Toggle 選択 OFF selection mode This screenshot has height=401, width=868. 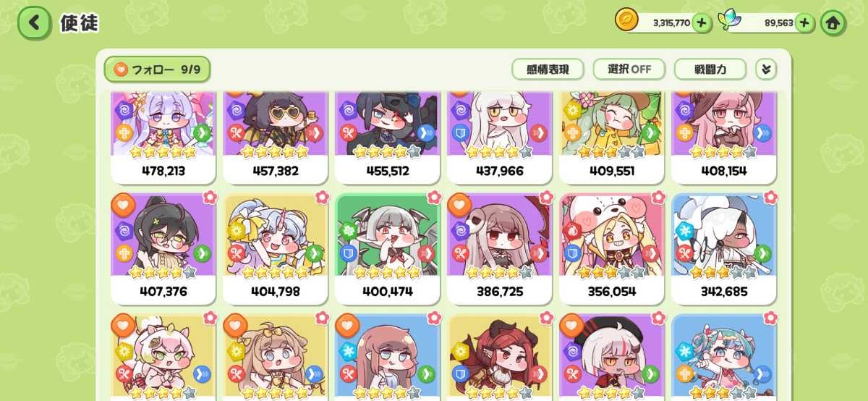tap(629, 69)
